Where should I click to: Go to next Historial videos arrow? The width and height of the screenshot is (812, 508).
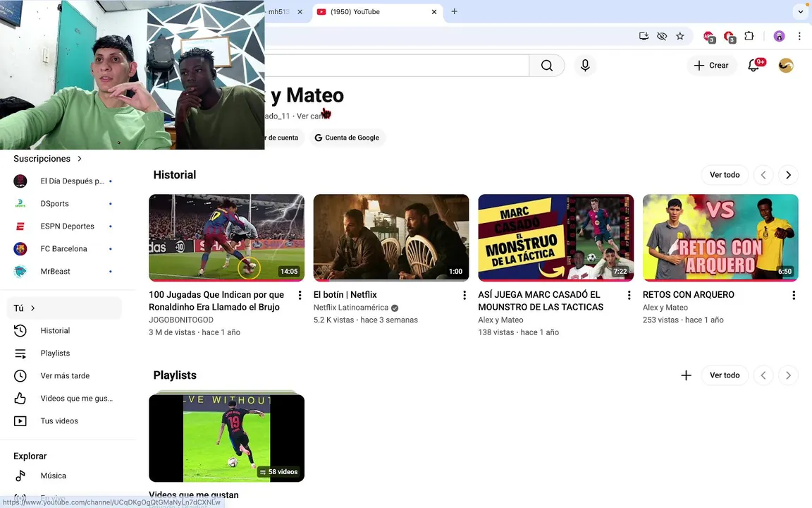(788, 175)
